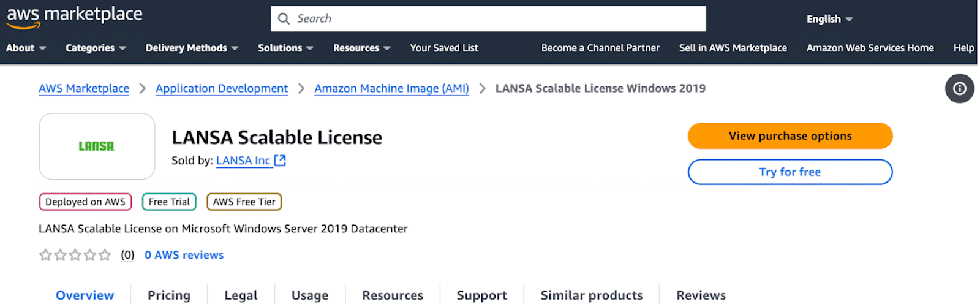Viewport: 980px width, 304px height.
Task: Switch to the Legal tab
Action: (241, 295)
